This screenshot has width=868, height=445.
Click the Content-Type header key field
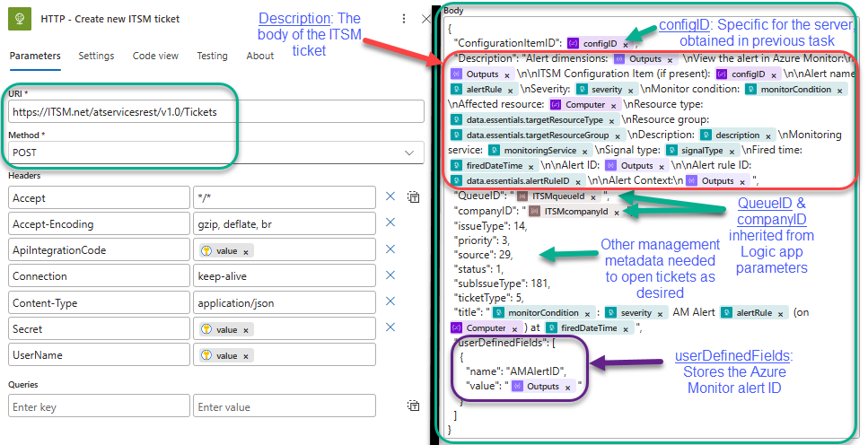[99, 302]
